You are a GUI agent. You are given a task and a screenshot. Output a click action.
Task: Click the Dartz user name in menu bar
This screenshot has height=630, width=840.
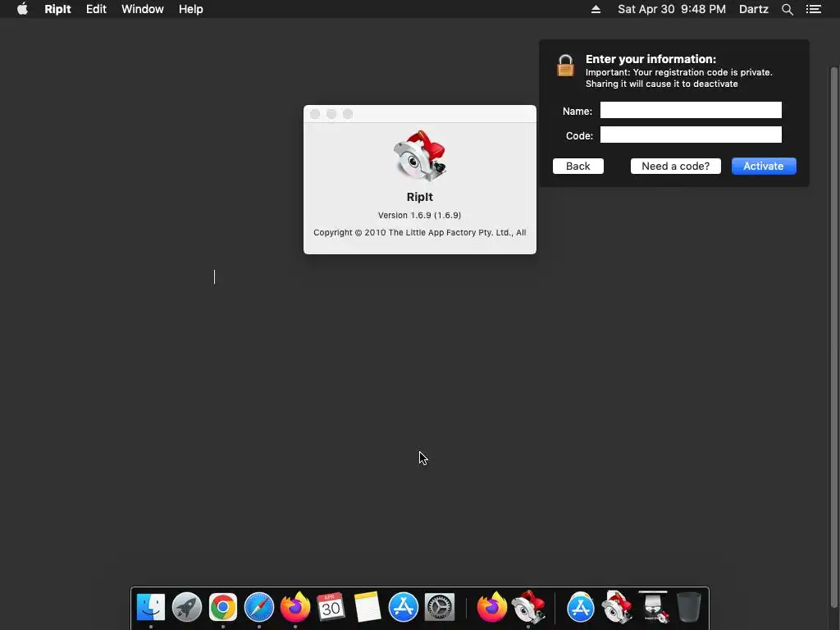754,9
